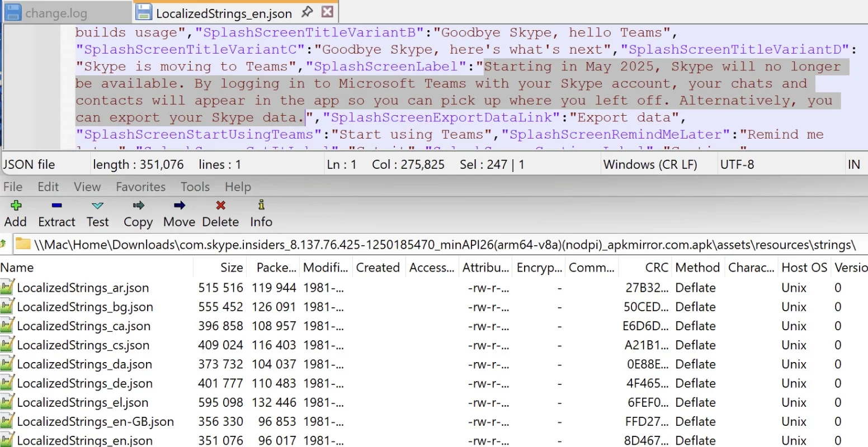Viewport: 868px width, 447px height.
Task: Open the Tools menu
Action: [x=195, y=187]
